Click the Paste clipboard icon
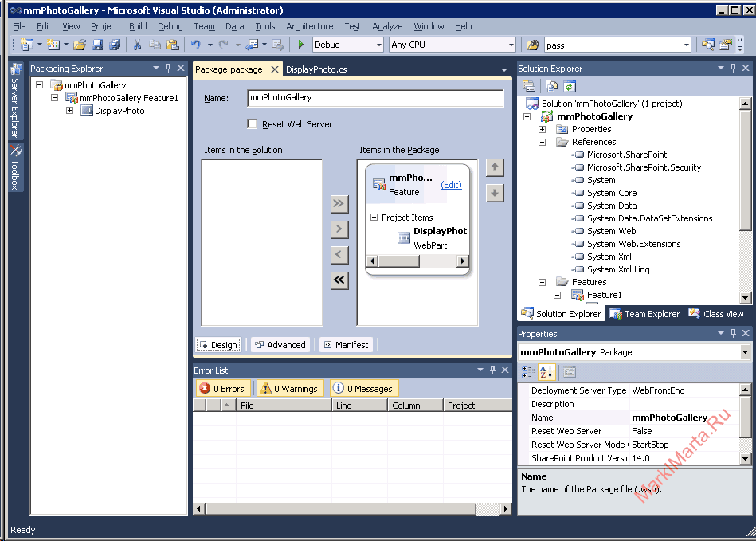Viewport: 756px width, 541px height. point(173,45)
